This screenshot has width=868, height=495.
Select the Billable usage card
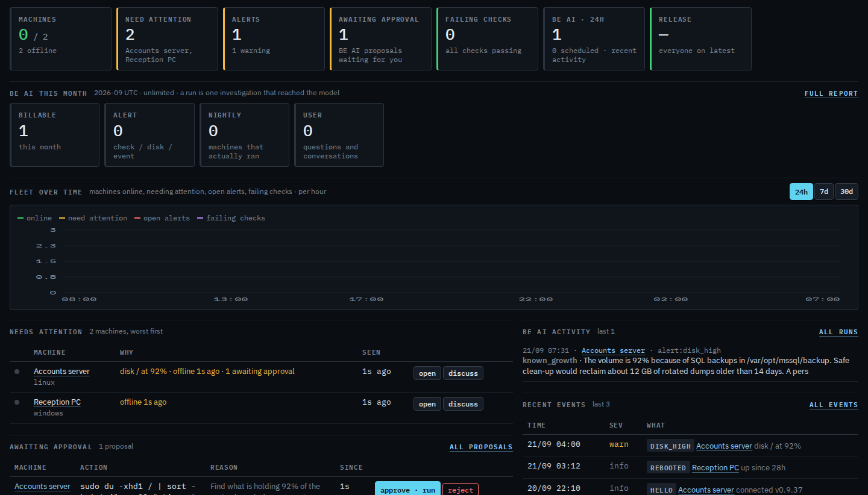(54, 135)
